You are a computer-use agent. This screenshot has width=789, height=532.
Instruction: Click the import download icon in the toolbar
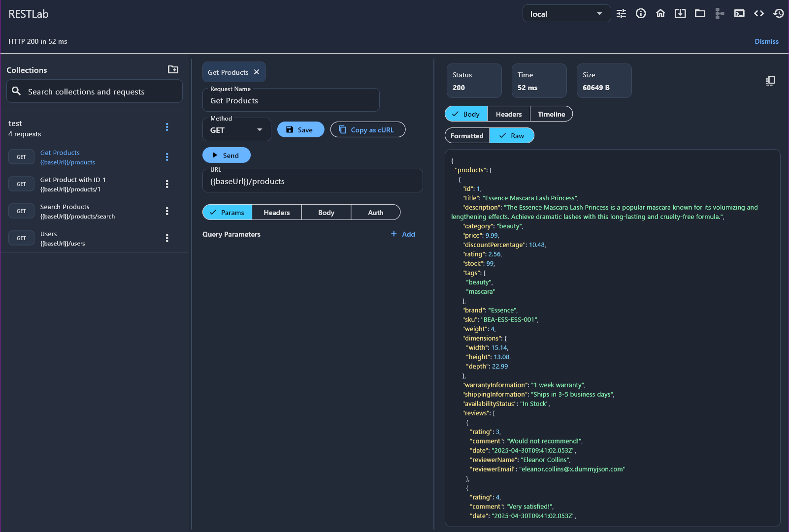680,14
